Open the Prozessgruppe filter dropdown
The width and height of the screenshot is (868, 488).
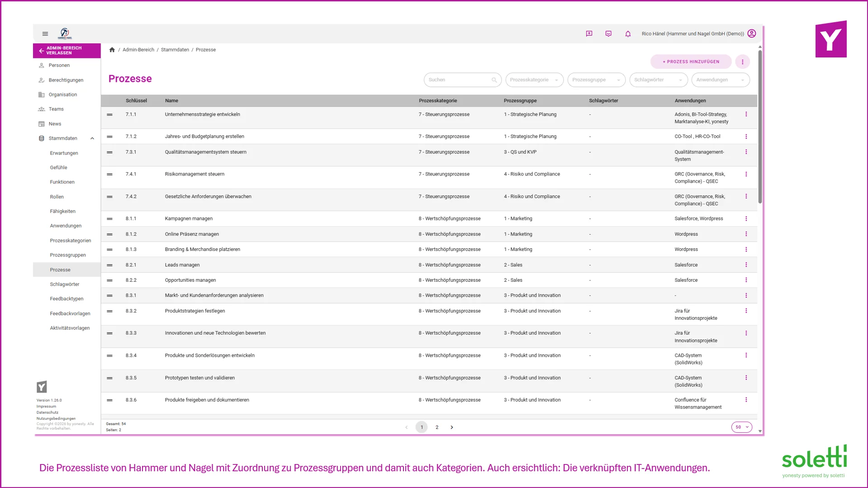(596, 80)
